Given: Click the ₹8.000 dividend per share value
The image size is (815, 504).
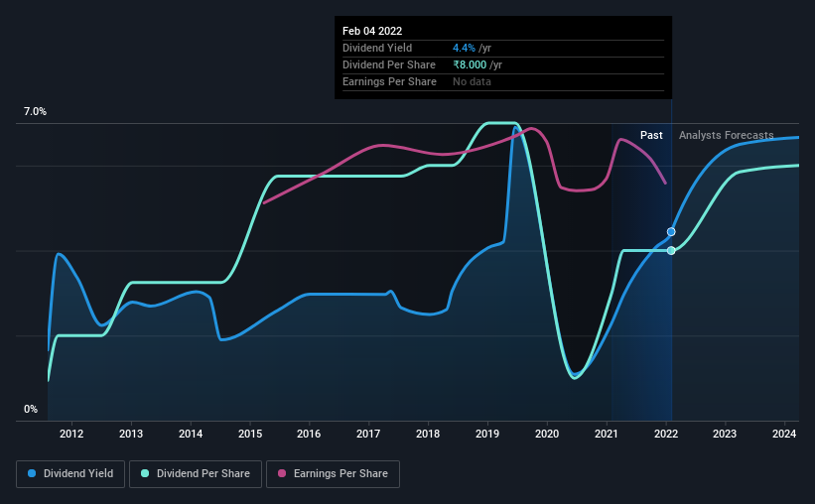Looking at the screenshot, I should (x=470, y=64).
